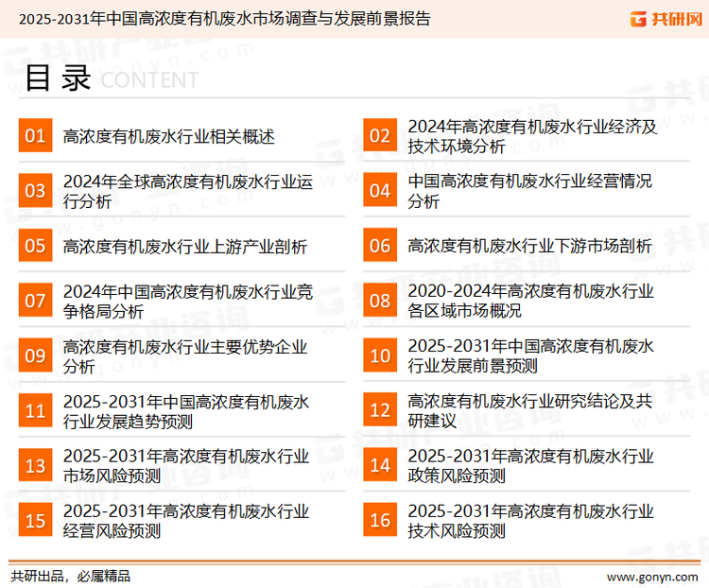Image resolution: width=709 pixels, height=588 pixels.
Task: Click the orange 09 chapter number box
Action: 35,355
